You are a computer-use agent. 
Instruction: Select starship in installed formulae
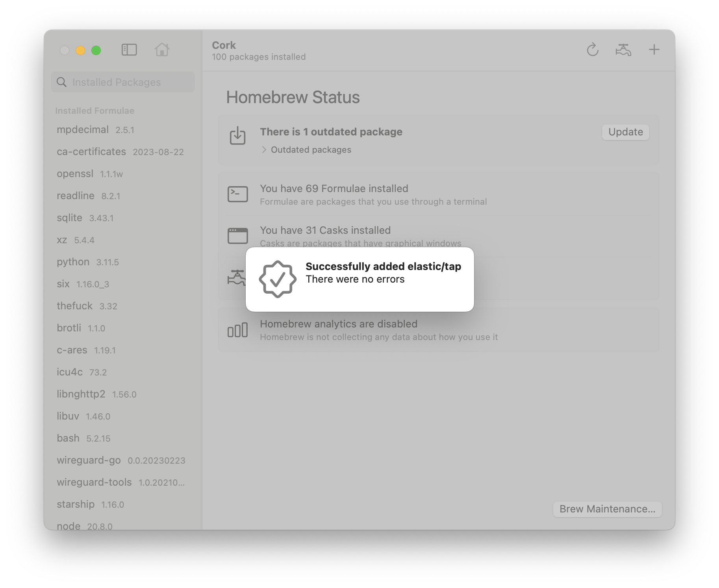tap(76, 505)
